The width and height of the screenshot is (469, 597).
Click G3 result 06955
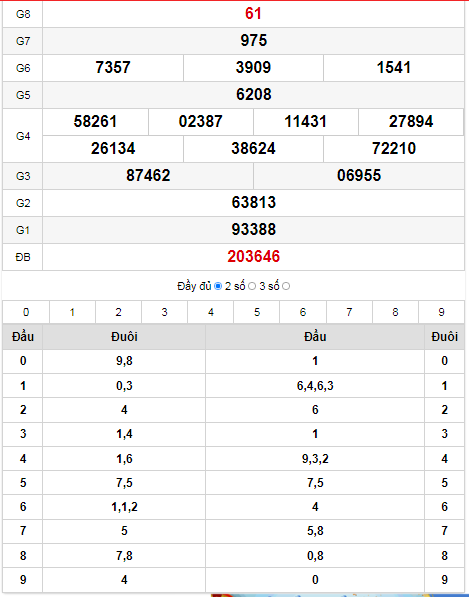(x=359, y=176)
